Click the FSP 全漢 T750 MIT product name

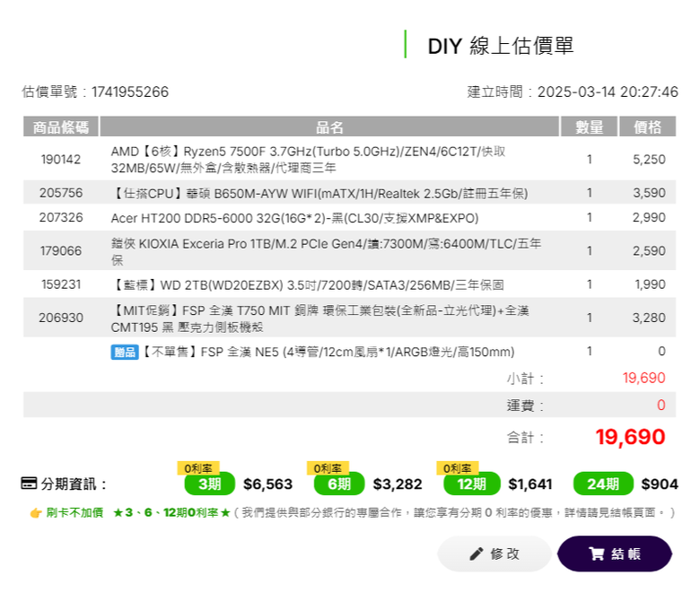[319, 318]
